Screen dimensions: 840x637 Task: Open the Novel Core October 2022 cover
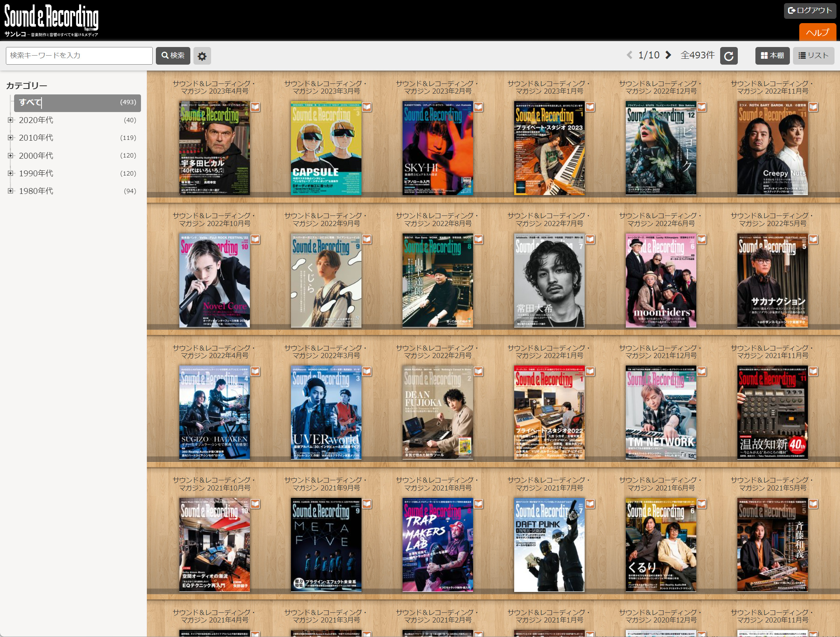215,280
